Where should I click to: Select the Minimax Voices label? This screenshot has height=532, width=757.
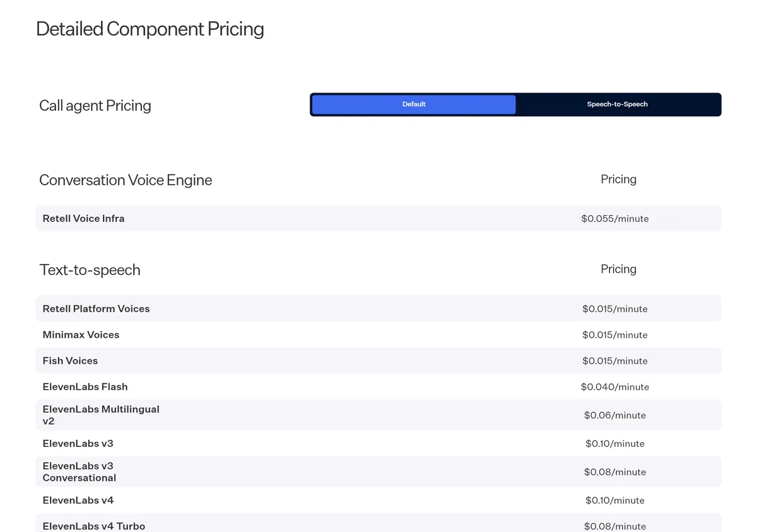(81, 335)
